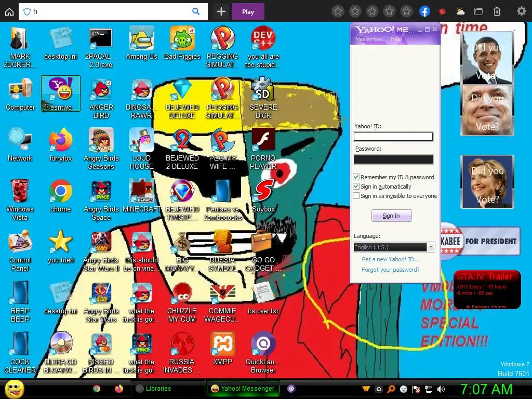
Task: Open the LOUD HOUSE desktop icon
Action: click(141, 149)
